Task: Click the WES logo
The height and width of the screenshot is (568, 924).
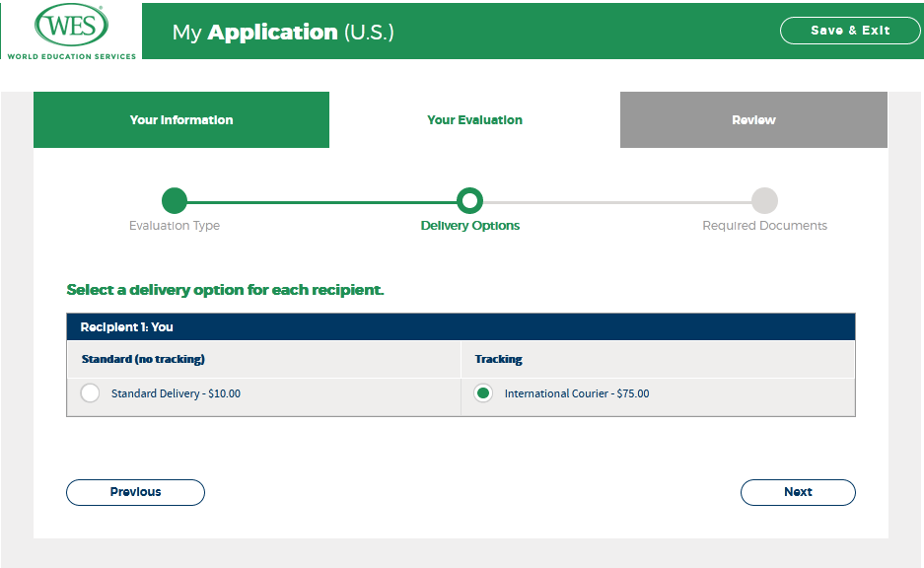Action: click(x=71, y=32)
